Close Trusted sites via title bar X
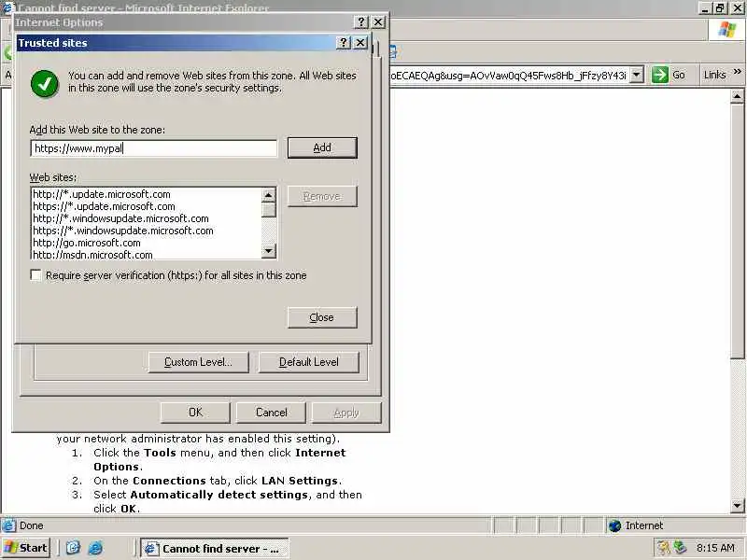747x560 pixels. pyautogui.click(x=360, y=43)
